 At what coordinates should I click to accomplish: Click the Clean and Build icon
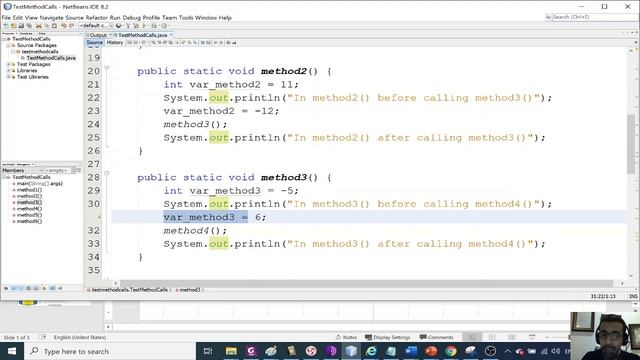(x=136, y=26)
